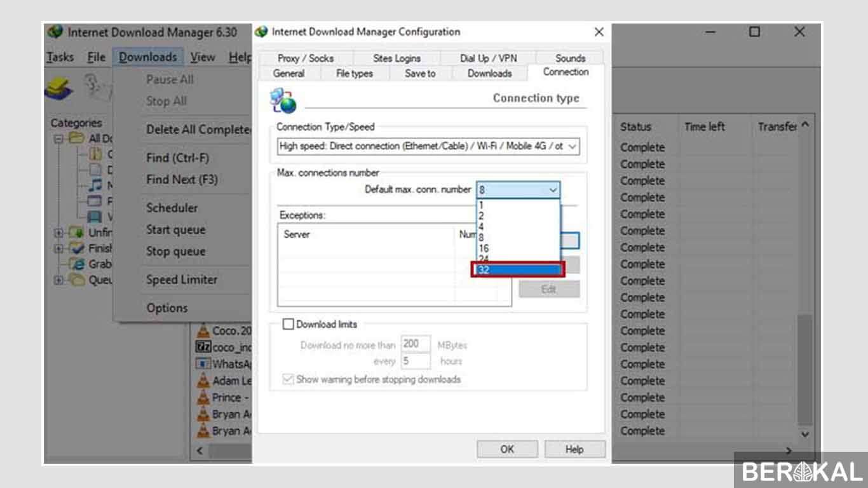
Task: Toggle Show warning before stopping downloads checkbox
Action: tap(288, 379)
